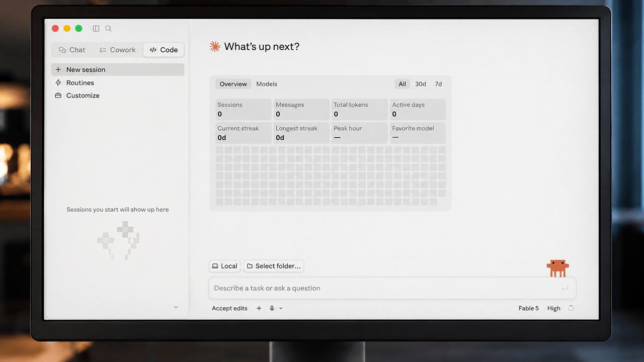
Task: Click the Current streak stat card
Action: click(x=244, y=133)
